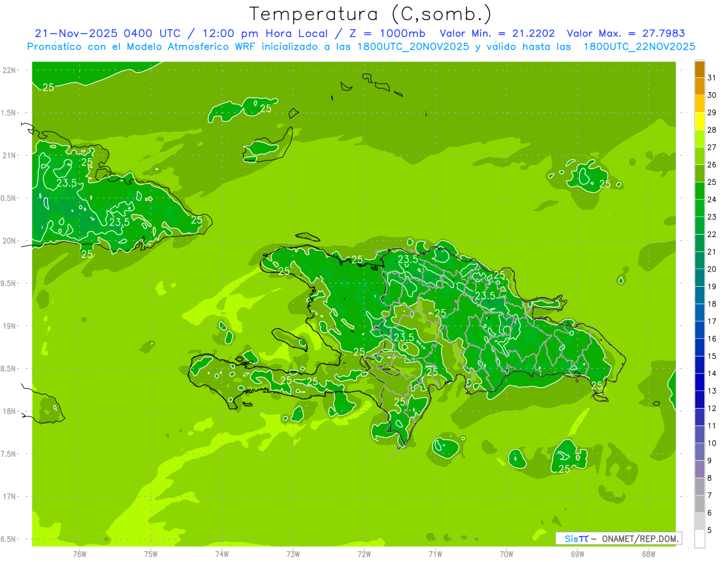Click the 73W longitude axis label
728x562 pixels.
click(292, 554)
